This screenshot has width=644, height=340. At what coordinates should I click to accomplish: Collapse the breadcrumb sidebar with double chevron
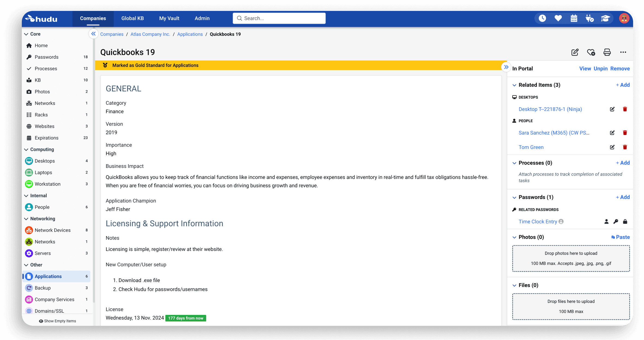point(93,34)
